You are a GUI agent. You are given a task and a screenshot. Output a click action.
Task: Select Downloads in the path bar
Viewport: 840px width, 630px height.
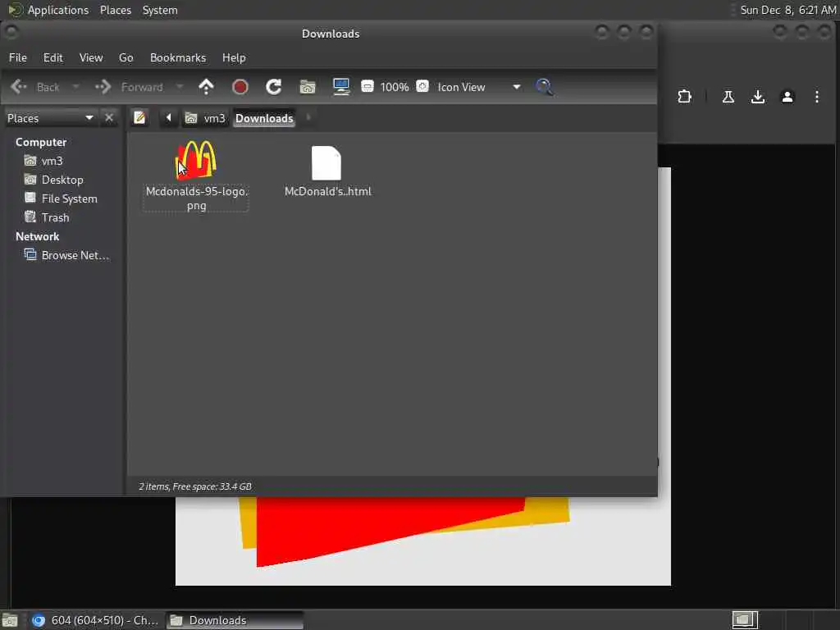point(264,118)
